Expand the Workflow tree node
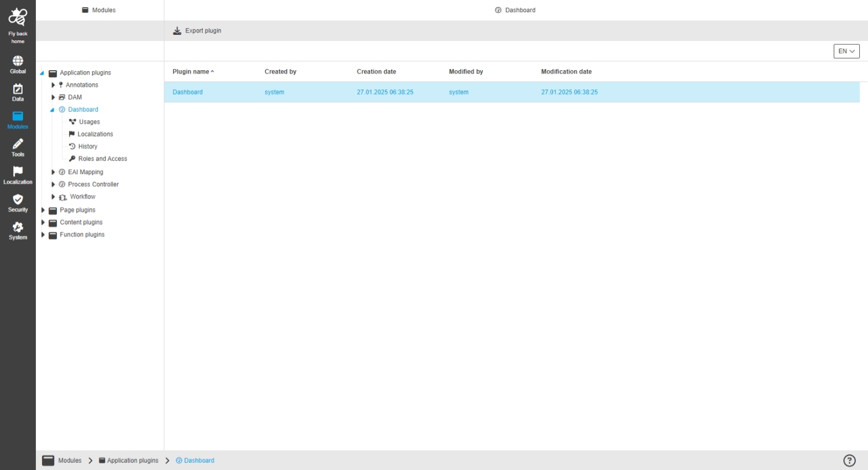The image size is (868, 470). pos(53,197)
